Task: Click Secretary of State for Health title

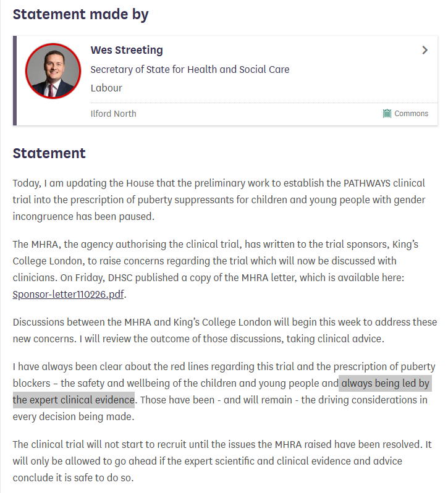Action: [x=190, y=69]
